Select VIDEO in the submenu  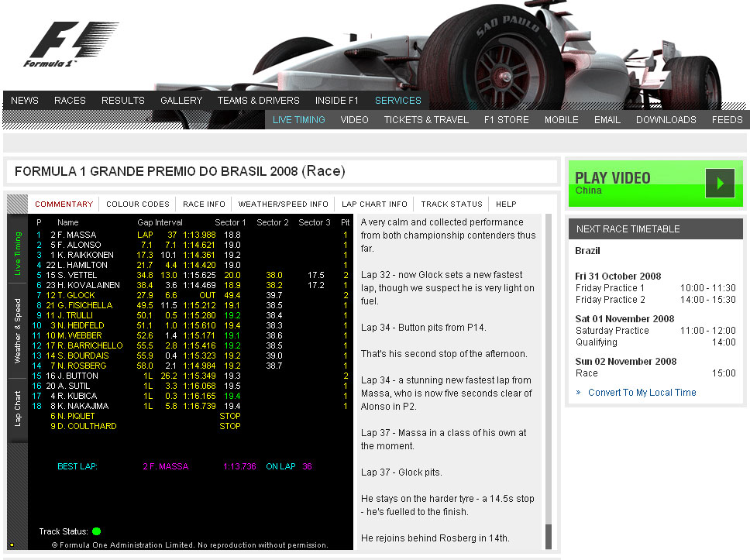(354, 120)
